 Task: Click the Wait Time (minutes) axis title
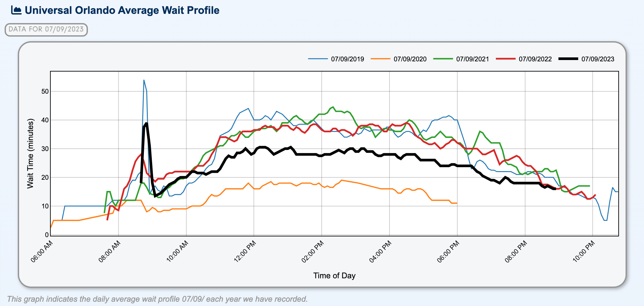[x=31, y=154]
